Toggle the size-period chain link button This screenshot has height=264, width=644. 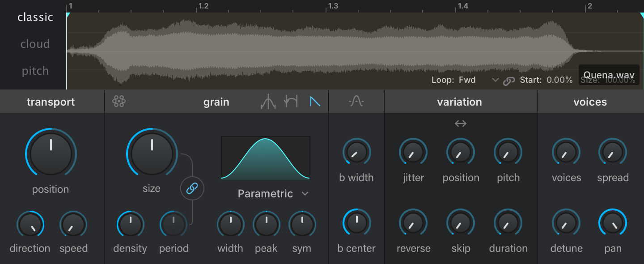pos(192,189)
